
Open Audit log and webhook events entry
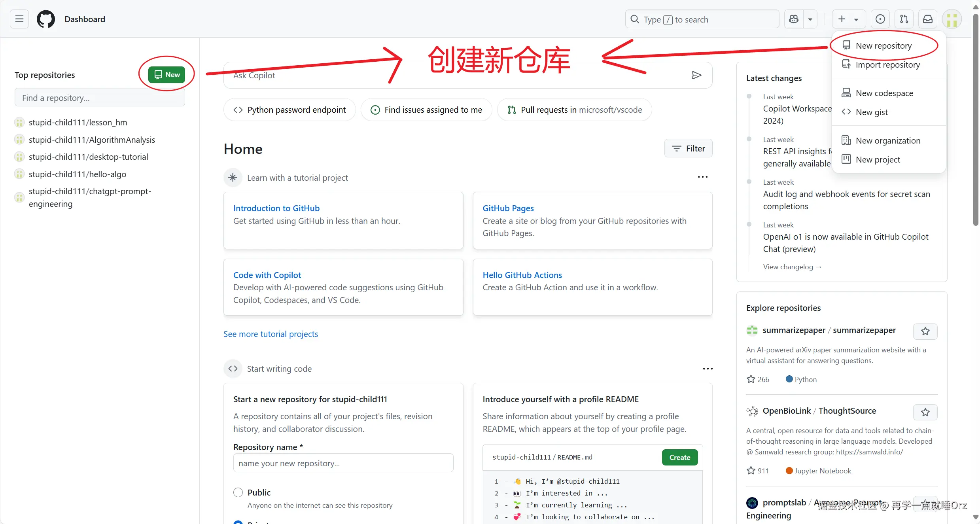(846, 200)
